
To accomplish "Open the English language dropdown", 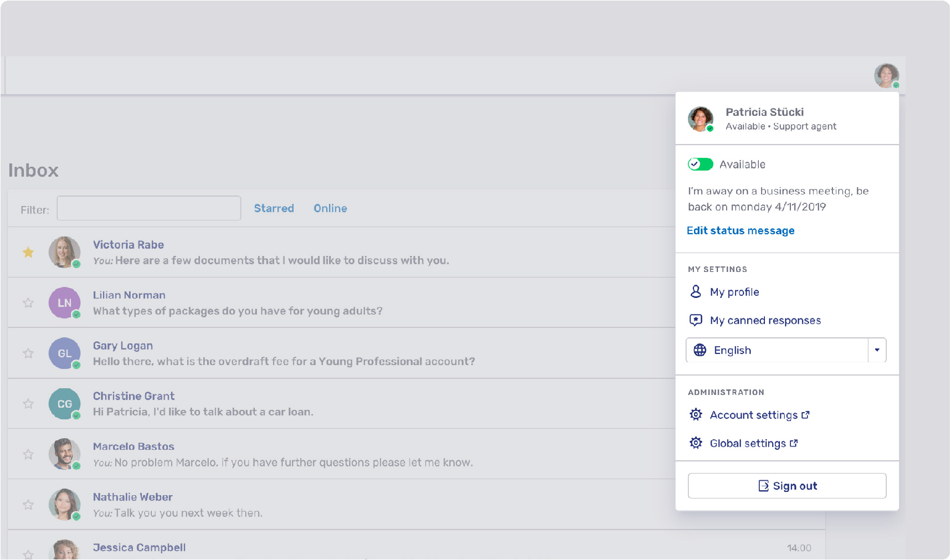I will pyautogui.click(x=777, y=350).
